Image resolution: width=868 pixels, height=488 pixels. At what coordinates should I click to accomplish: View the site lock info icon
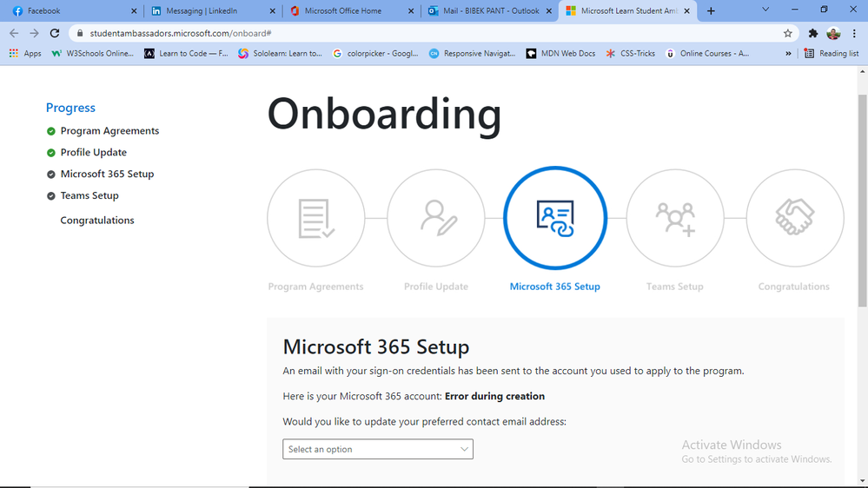(x=80, y=33)
